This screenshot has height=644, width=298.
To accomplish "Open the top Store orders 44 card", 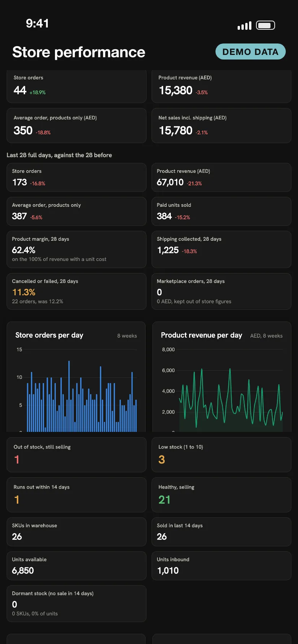I will (x=76, y=86).
